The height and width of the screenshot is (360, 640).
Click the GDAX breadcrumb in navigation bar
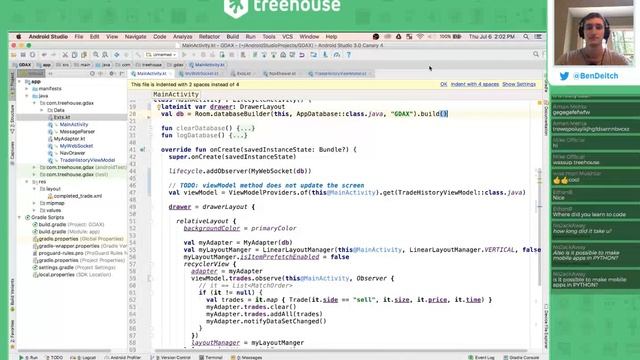[x=22, y=65]
